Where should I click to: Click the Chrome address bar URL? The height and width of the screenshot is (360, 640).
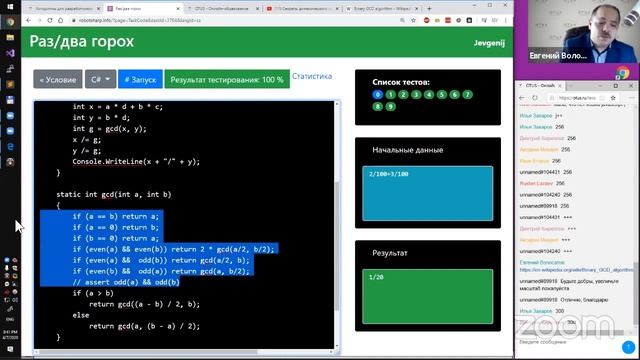pos(140,20)
